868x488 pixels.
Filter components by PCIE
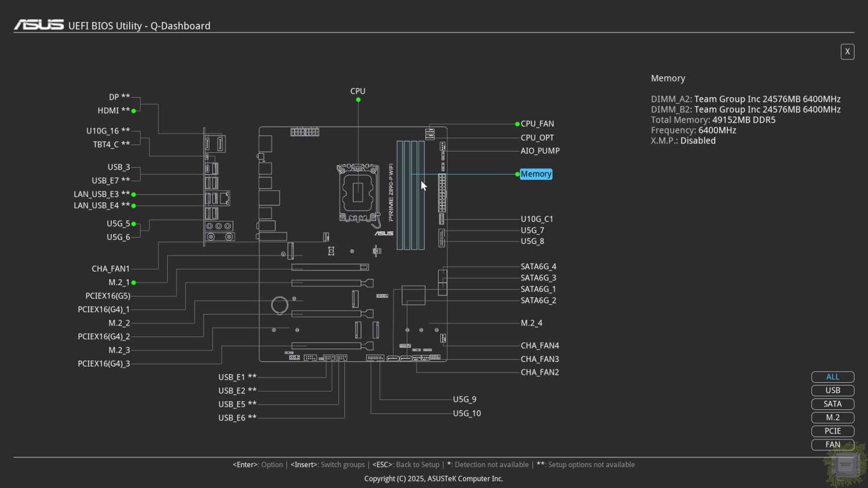833,431
